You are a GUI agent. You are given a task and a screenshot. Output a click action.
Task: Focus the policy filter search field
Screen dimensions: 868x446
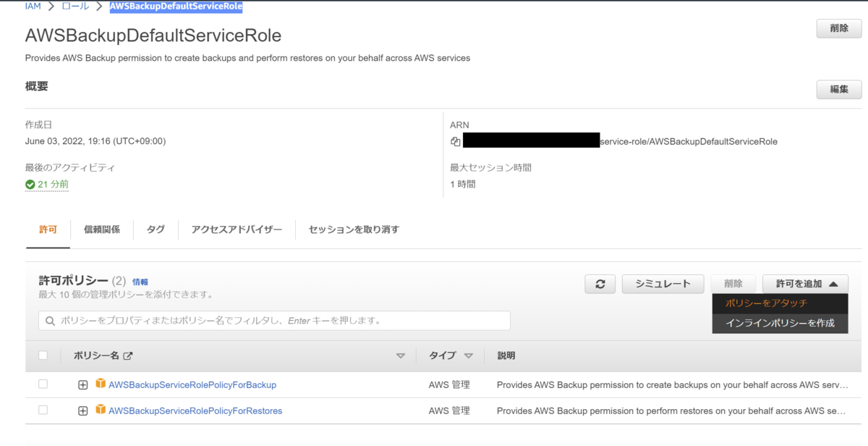click(x=274, y=321)
